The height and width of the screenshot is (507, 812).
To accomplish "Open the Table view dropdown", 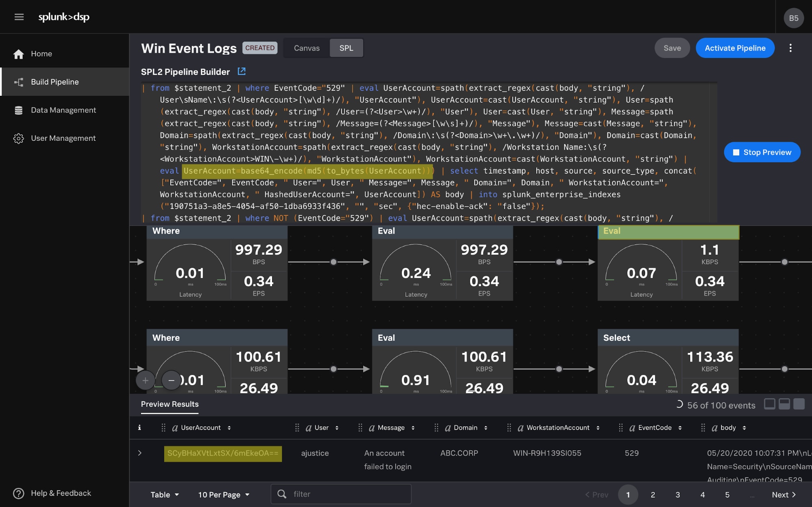I will pyautogui.click(x=165, y=494).
